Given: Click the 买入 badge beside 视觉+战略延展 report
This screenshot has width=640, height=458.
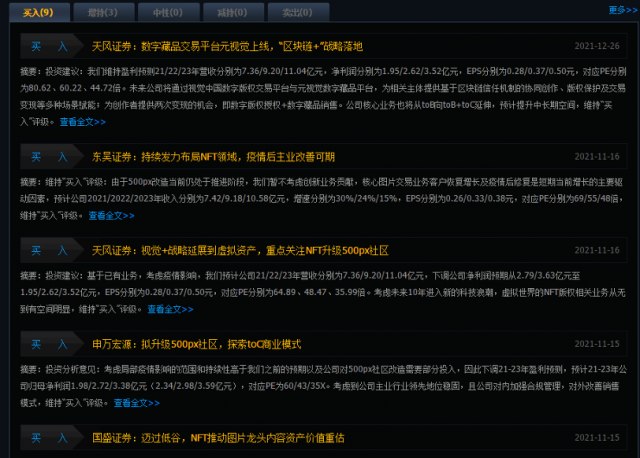Looking at the screenshot, I should point(51,250).
